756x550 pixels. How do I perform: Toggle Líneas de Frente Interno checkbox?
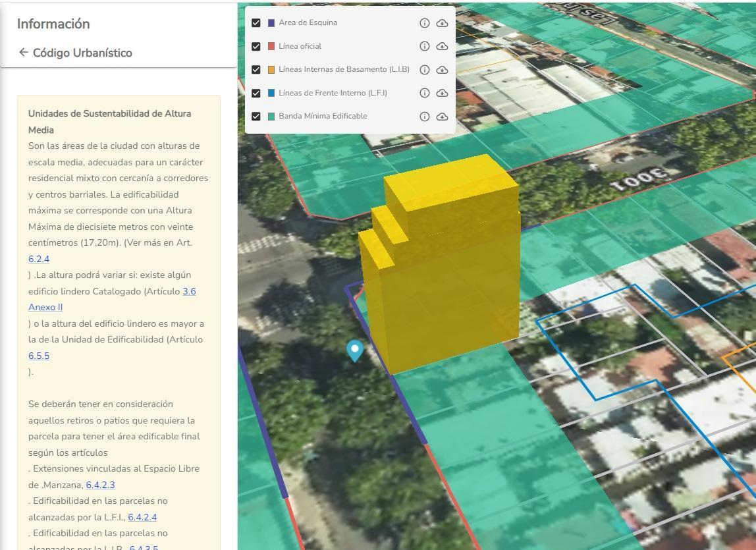[256, 93]
